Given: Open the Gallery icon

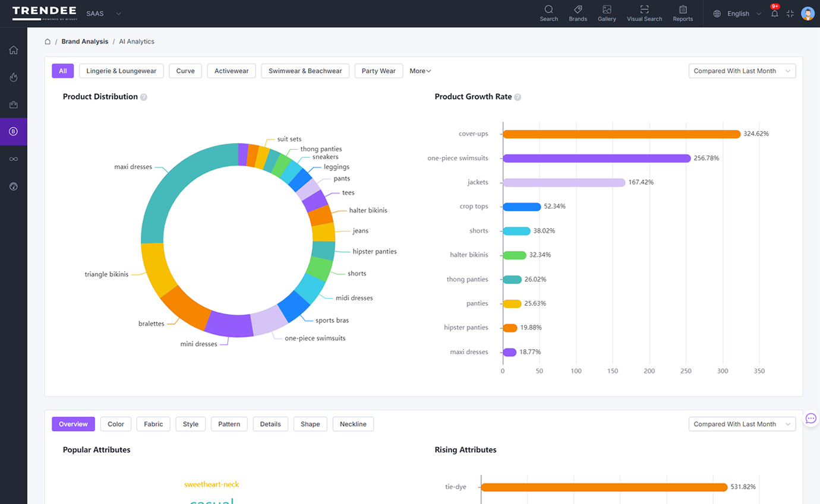Looking at the screenshot, I should pyautogui.click(x=607, y=13).
